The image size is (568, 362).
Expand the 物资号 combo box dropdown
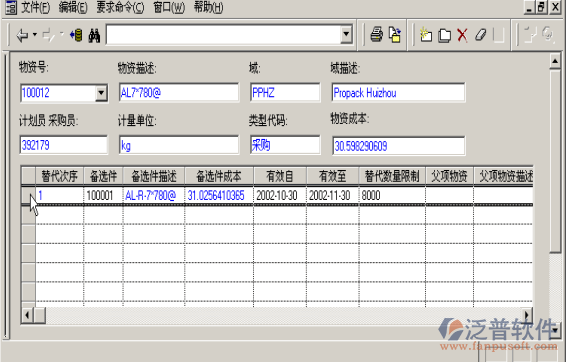(101, 93)
